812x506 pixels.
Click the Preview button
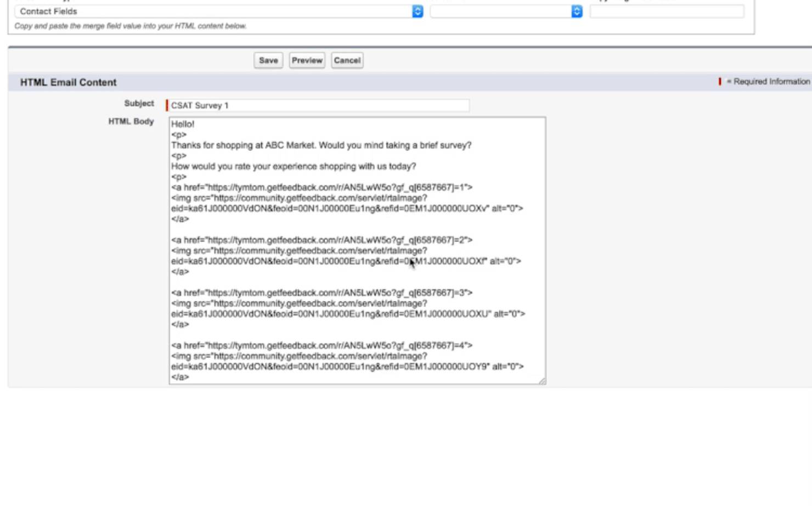coord(307,60)
